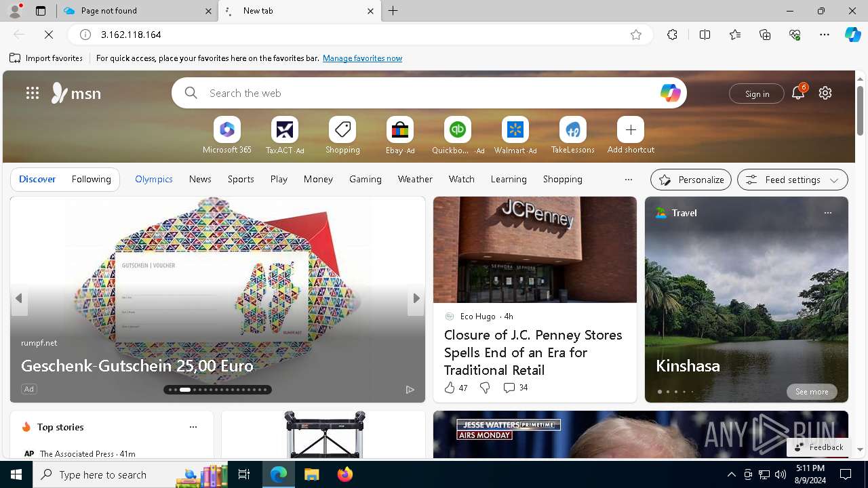Open the Walmart shortcut
This screenshot has width=868, height=488.
[x=515, y=136]
